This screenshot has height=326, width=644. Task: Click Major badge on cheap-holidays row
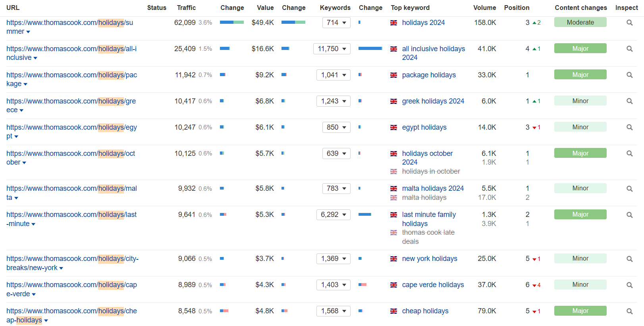[x=580, y=311]
